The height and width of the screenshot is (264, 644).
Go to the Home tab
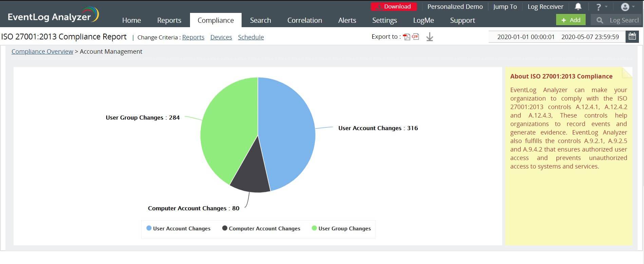(x=131, y=20)
